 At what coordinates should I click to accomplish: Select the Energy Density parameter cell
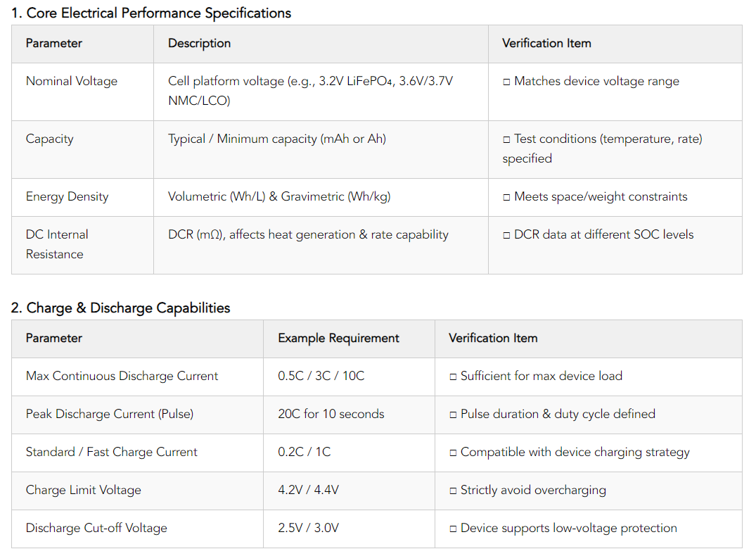pos(82,197)
